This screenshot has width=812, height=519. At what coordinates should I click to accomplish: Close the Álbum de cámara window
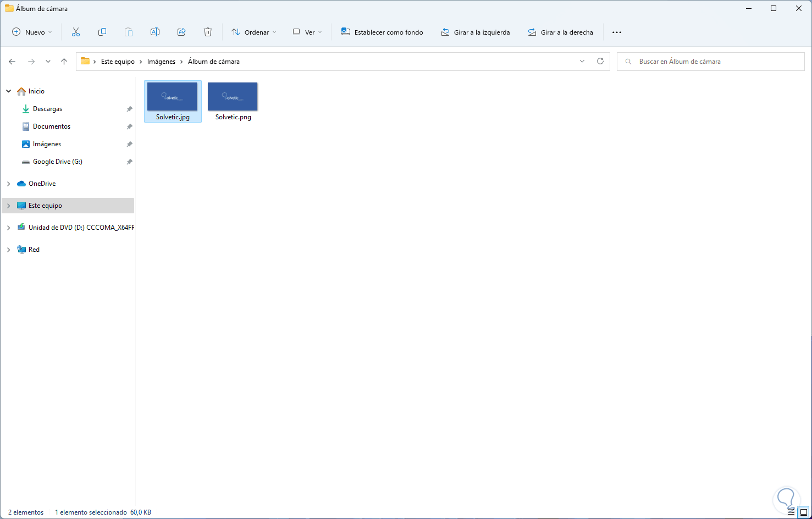coord(799,8)
